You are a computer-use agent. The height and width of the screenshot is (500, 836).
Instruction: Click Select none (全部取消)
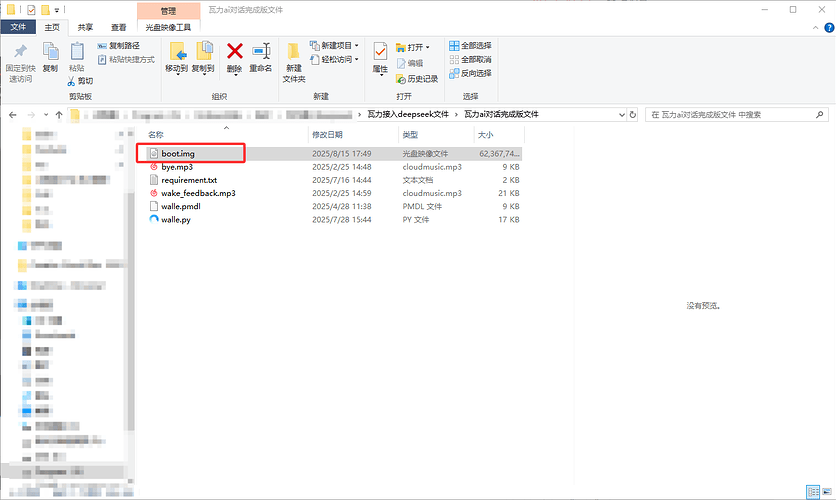click(470, 59)
